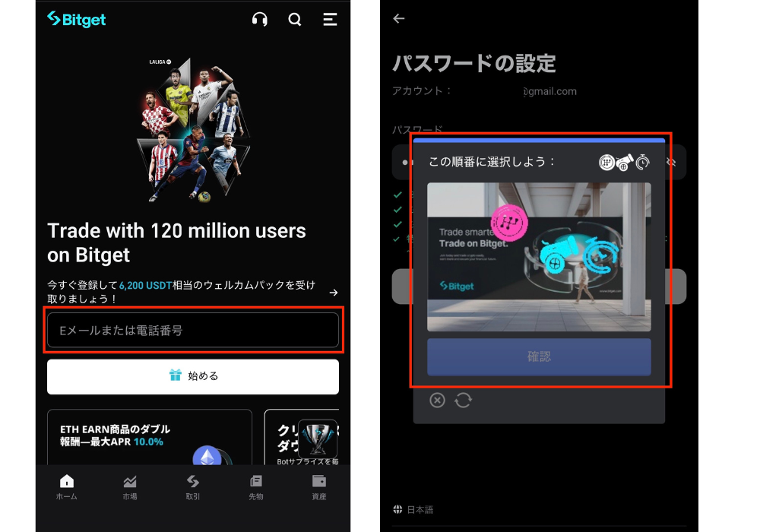This screenshot has width=760, height=532.
Task: Open customer support via headset icon
Action: (259, 20)
